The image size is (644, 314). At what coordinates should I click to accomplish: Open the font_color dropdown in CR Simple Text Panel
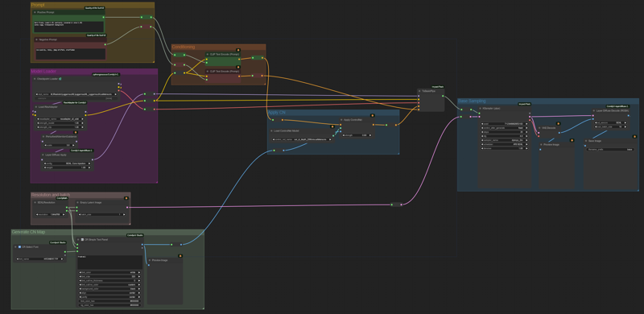tap(109, 272)
